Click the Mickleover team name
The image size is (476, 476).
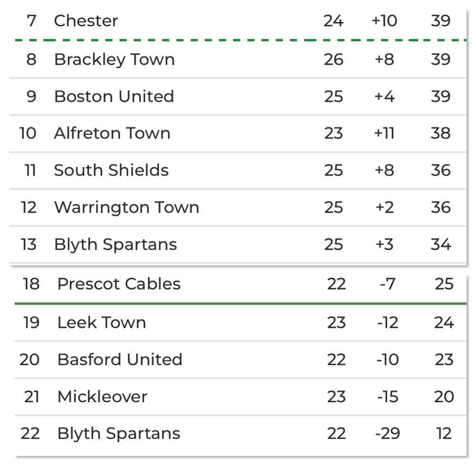[102, 397]
